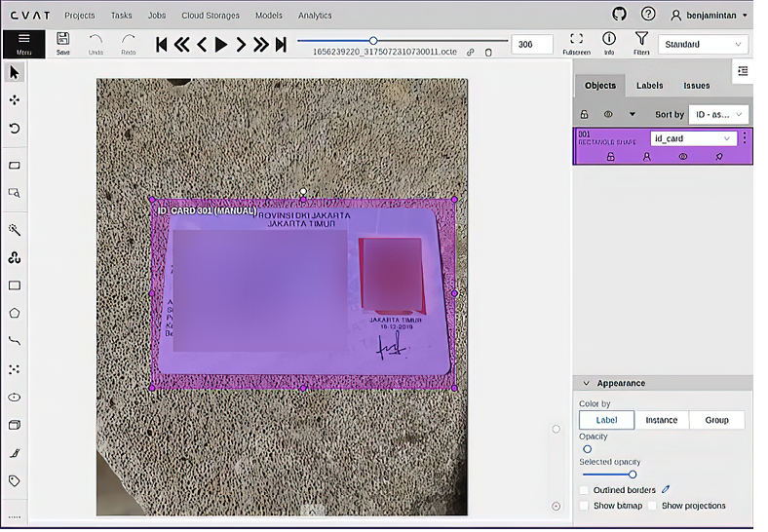The image size is (768, 532).
Task: Draw a new polyline
Action: pos(15,341)
